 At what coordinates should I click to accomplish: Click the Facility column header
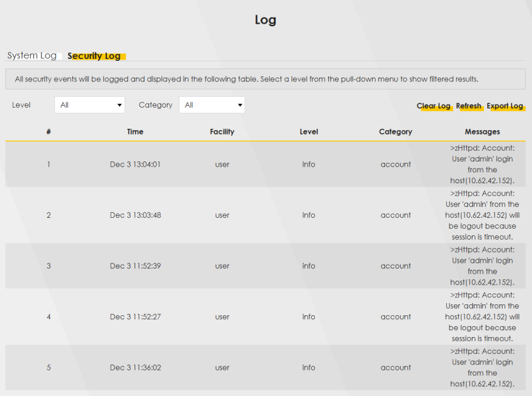click(x=222, y=131)
